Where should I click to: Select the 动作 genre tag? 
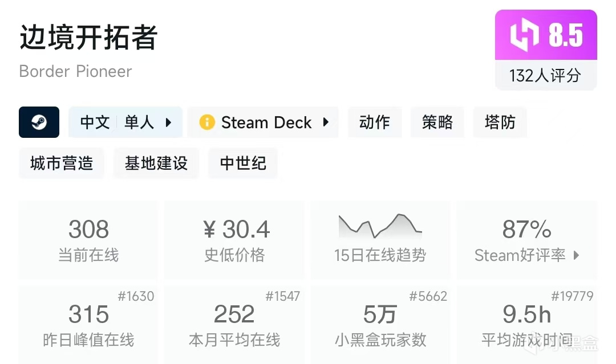pos(374,122)
